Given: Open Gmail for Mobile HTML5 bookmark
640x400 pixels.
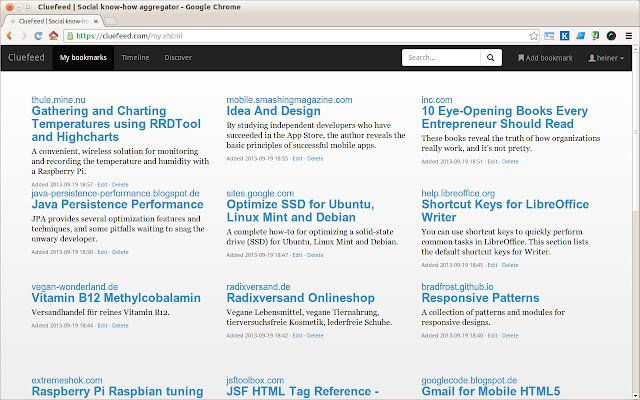Looking at the screenshot, I should [491, 391].
